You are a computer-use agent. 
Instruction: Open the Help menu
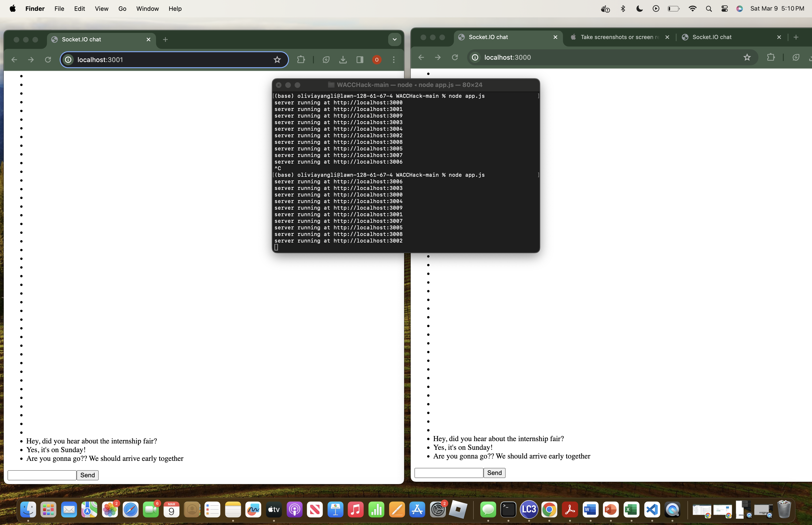tap(175, 8)
